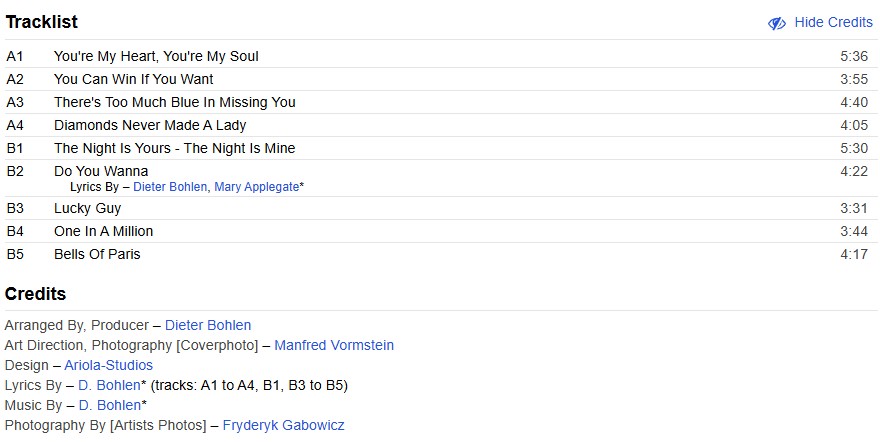Select the Lucky Guy track
This screenshot has width=880, height=442.
click(87, 208)
